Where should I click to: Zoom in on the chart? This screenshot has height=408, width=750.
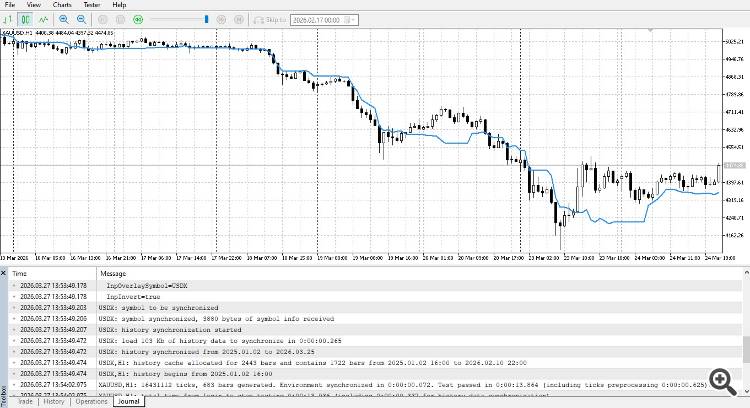pyautogui.click(x=64, y=20)
